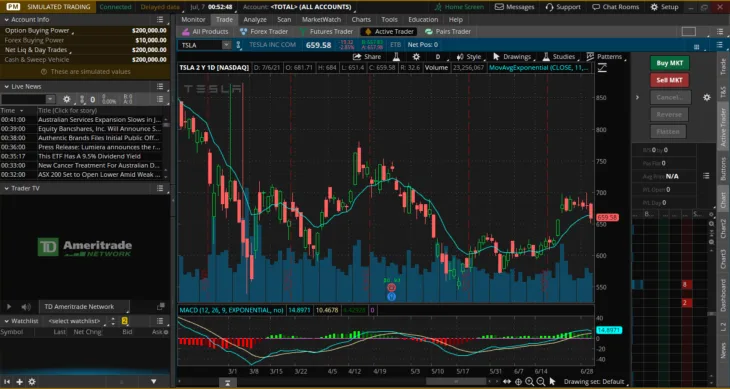The height and width of the screenshot is (389, 730).
Task: Collapse the Trader TV gadget
Action: (7, 188)
